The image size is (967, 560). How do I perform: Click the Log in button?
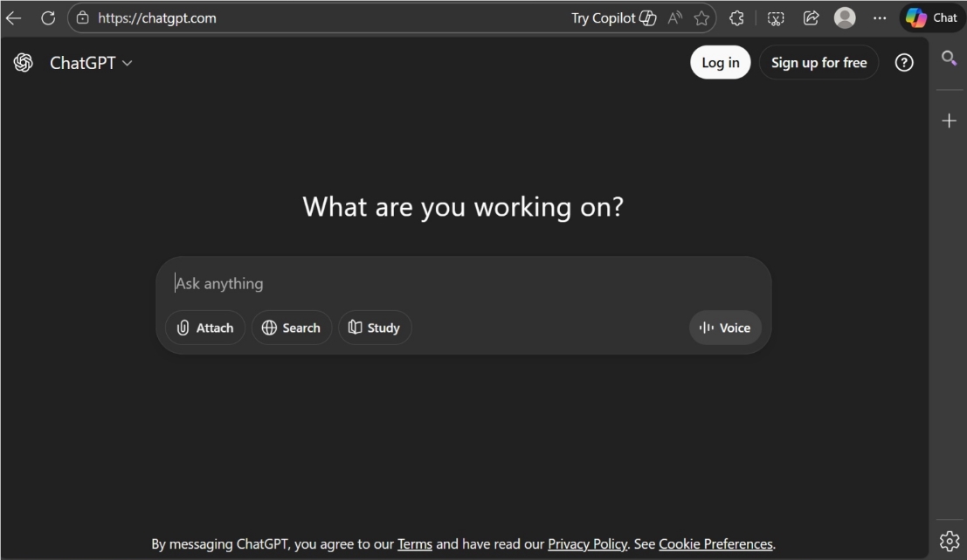(x=720, y=63)
